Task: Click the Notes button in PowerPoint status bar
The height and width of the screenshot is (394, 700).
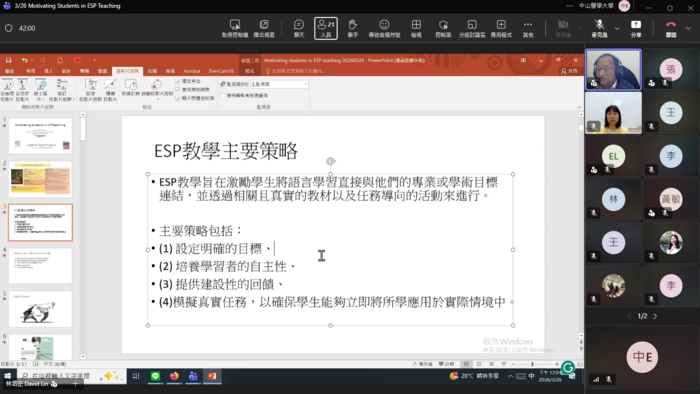Action: point(422,364)
